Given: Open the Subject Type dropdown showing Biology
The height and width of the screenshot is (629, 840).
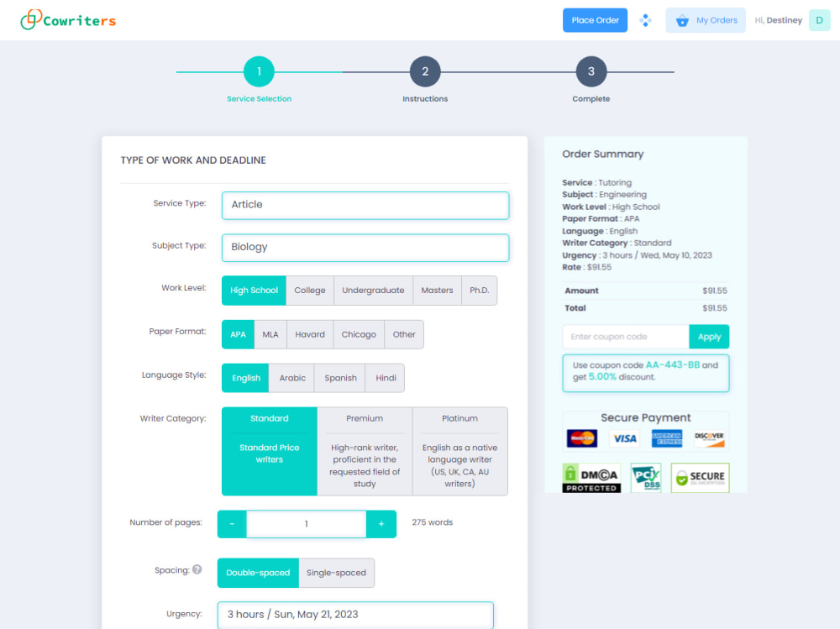Looking at the screenshot, I should 365,248.
